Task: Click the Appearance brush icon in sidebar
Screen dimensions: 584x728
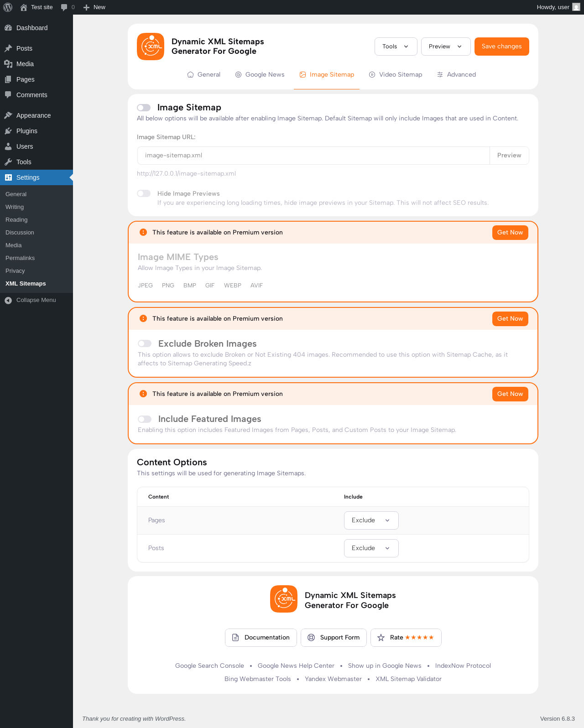Action: (8, 115)
